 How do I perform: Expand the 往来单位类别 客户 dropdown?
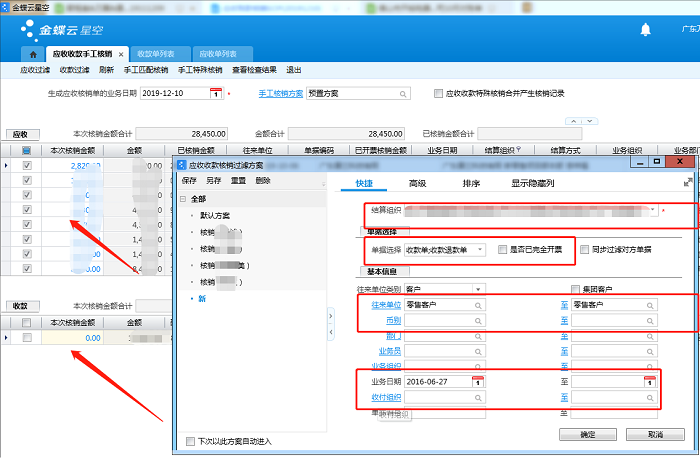coord(478,289)
